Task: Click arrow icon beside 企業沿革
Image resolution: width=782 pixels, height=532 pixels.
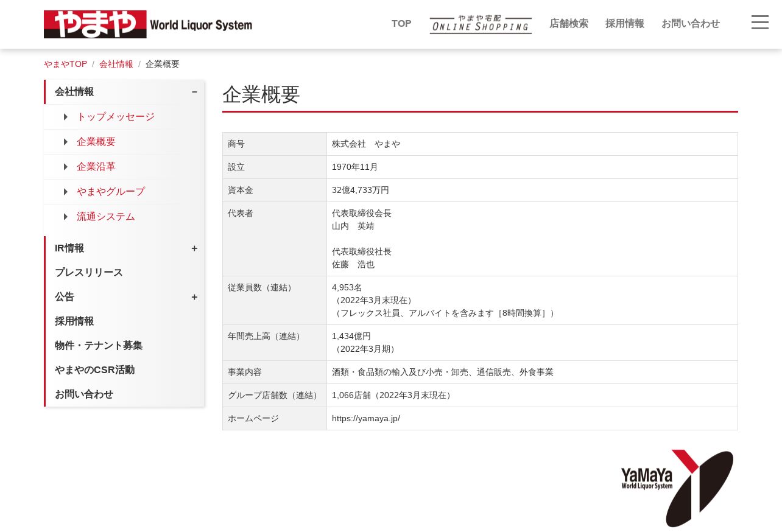Action: 66,167
